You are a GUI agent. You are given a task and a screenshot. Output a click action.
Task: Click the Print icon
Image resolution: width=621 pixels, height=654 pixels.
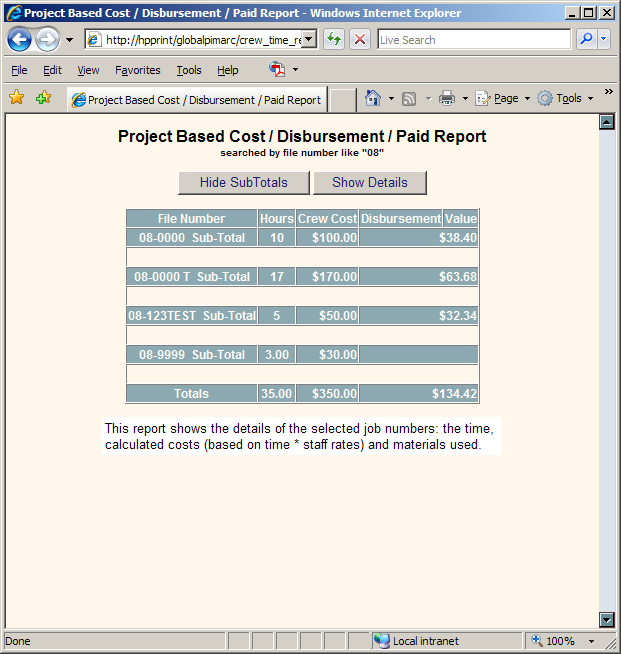point(447,98)
